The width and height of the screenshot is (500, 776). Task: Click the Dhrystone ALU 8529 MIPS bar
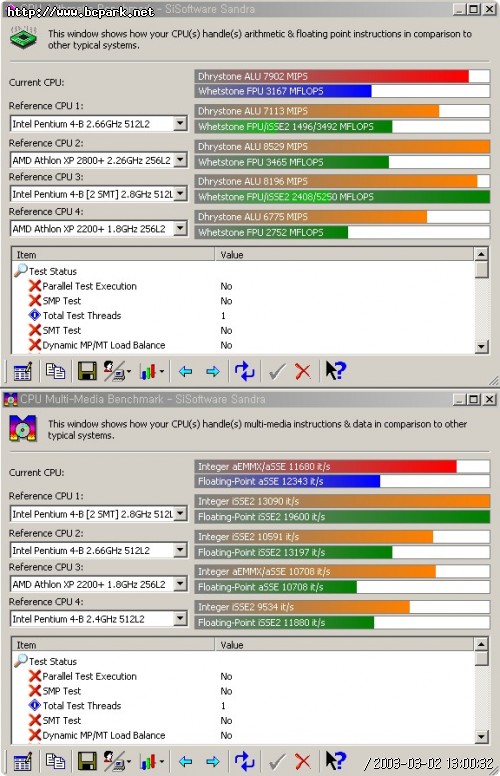342,146
